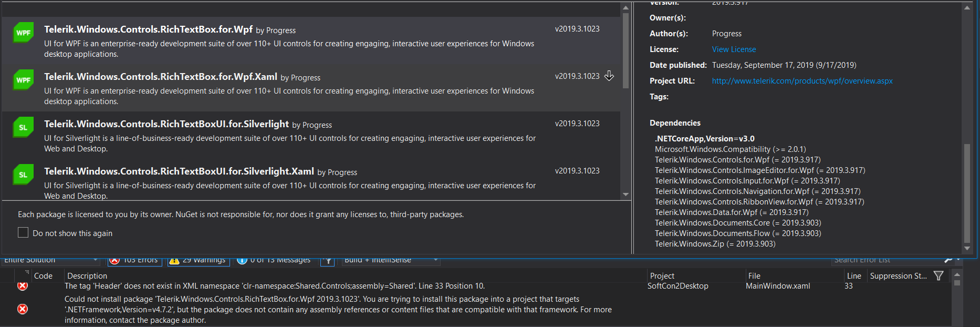
Task: Toggle the 29 Warnings filter
Action: (198, 260)
